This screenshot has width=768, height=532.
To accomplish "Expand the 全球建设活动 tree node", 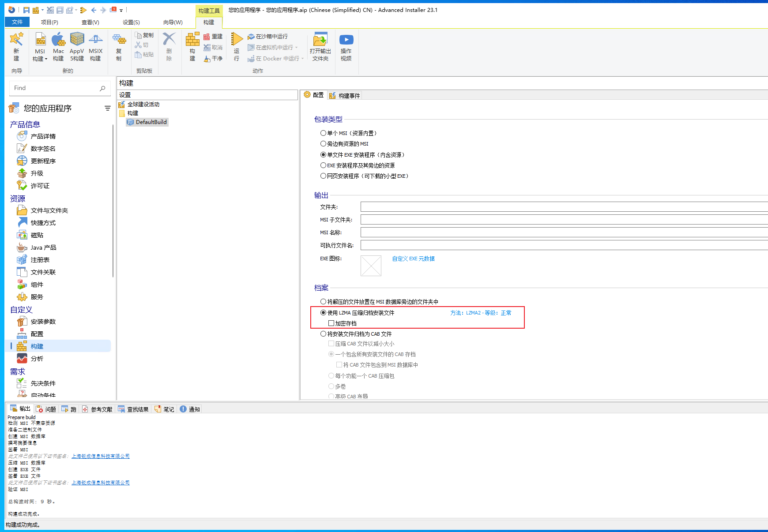I will [143, 104].
